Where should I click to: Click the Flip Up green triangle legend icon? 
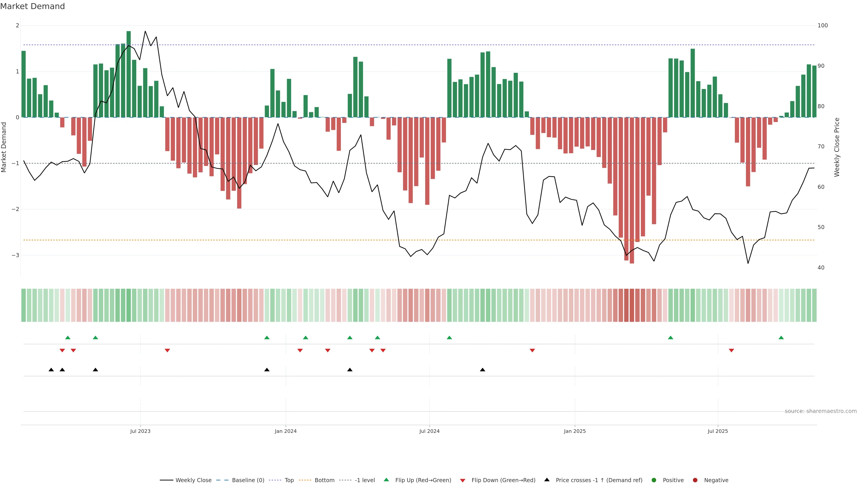(x=386, y=480)
